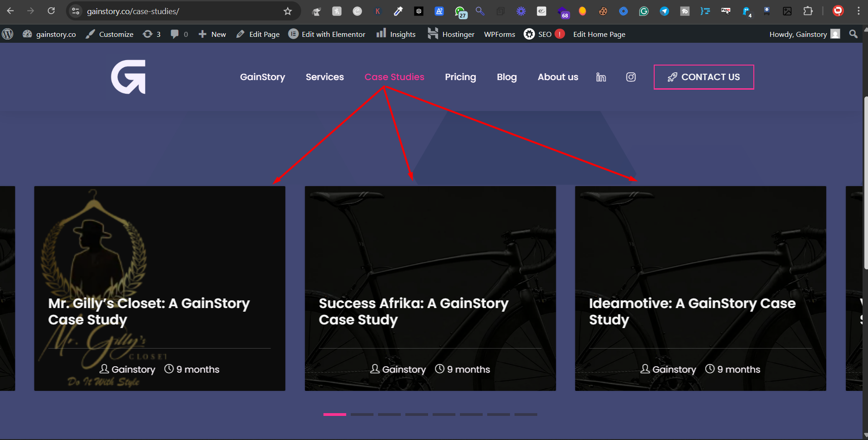The height and width of the screenshot is (440, 868).
Task: Open the About us nav item
Action: (558, 77)
